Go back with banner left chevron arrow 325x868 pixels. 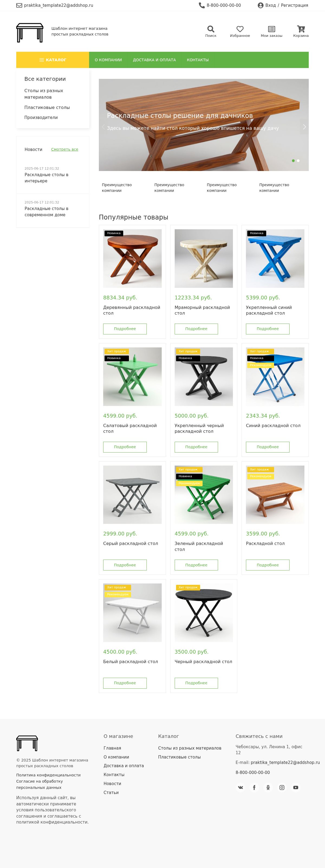click(x=103, y=127)
